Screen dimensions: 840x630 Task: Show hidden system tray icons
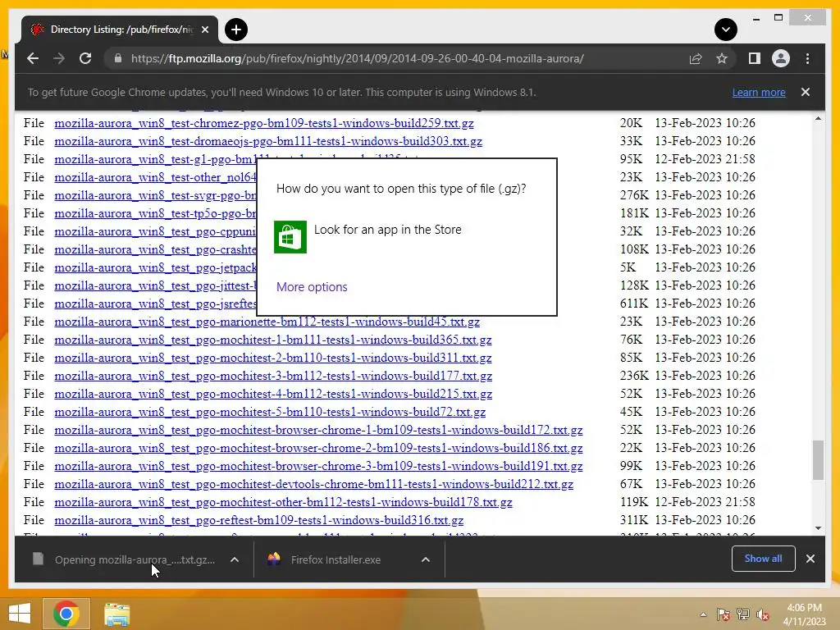point(703,614)
